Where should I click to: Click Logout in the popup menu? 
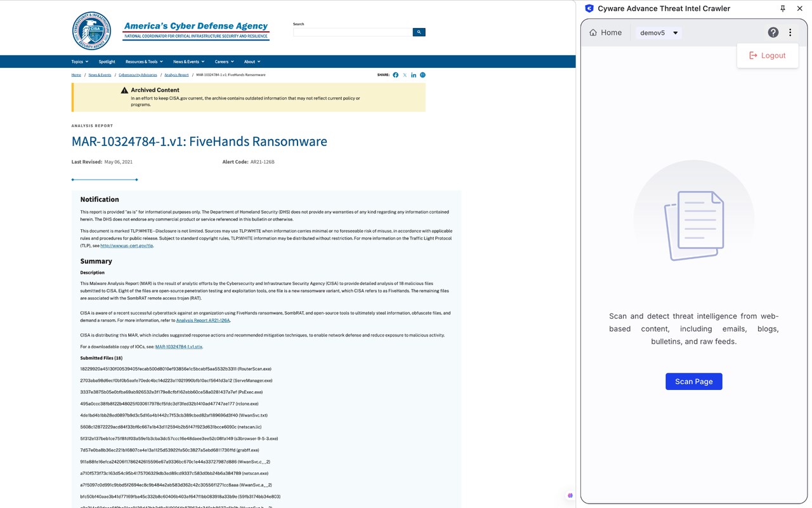pos(768,55)
